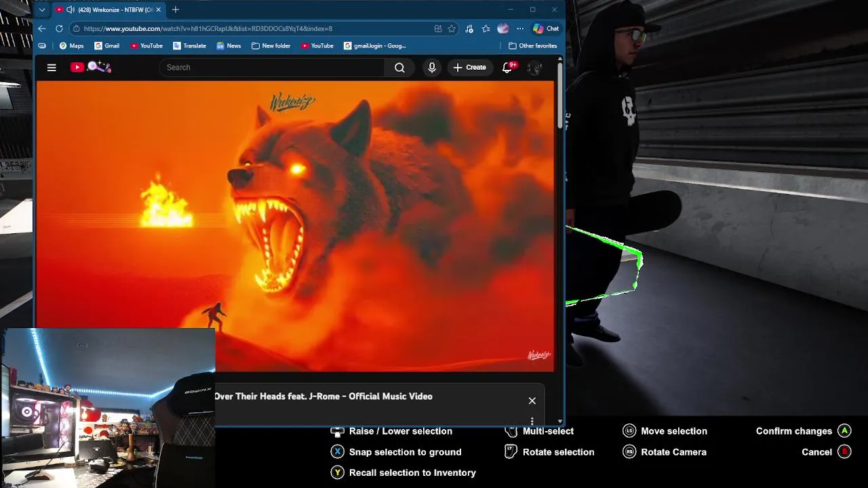Image resolution: width=868 pixels, height=488 pixels.
Task: Click the RS Rotate Camera icon
Action: (629, 452)
